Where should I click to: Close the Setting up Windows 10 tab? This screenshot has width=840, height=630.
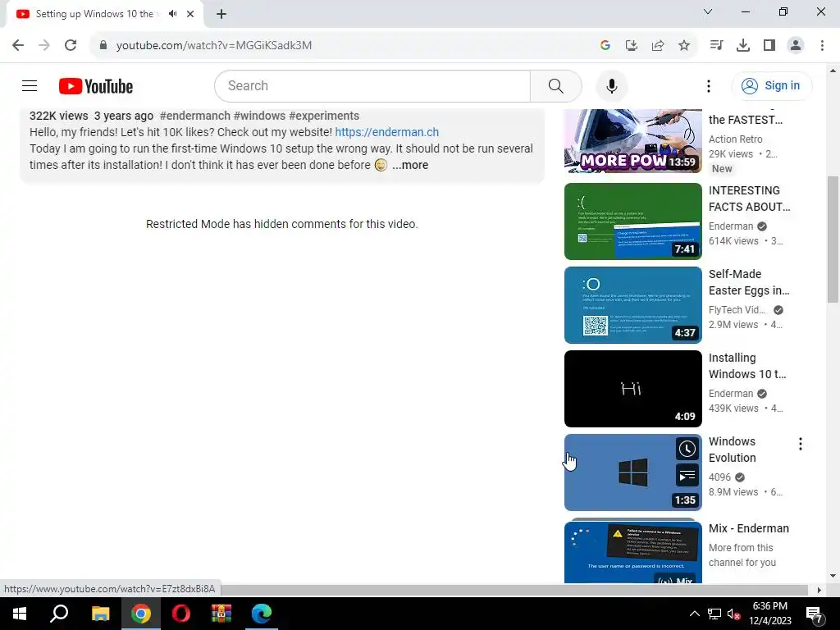[x=190, y=14]
